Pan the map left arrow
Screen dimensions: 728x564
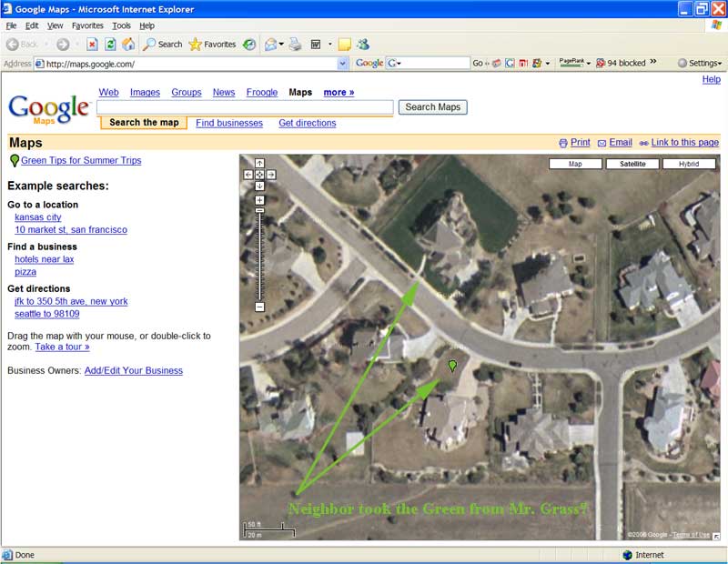click(248, 175)
